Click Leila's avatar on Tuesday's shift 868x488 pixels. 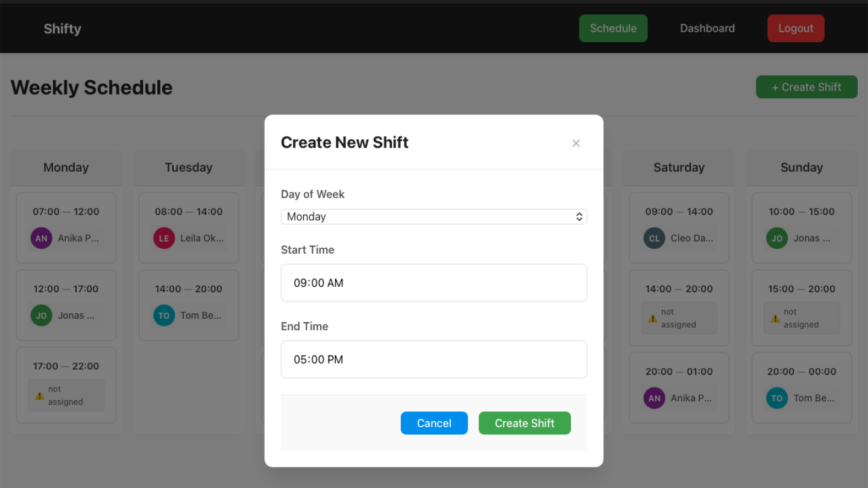pos(163,238)
